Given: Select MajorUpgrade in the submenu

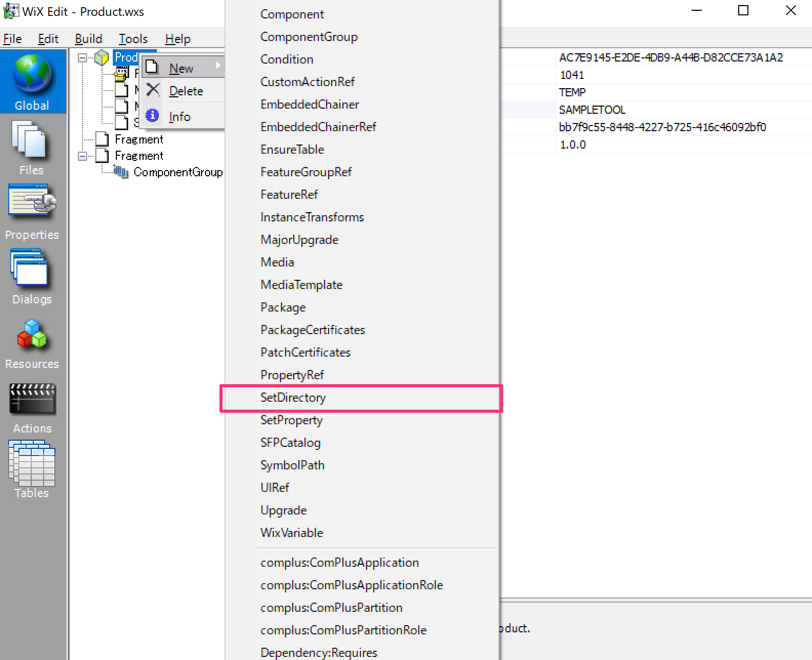Looking at the screenshot, I should [x=361, y=240].
